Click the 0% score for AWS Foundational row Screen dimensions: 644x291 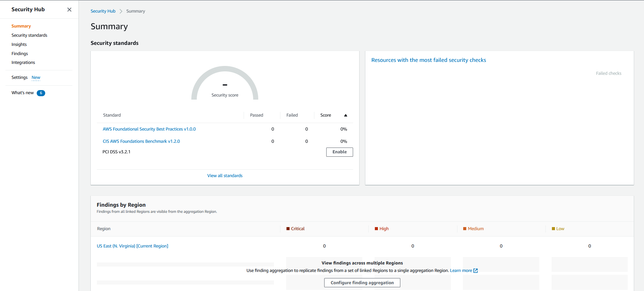[344, 129]
